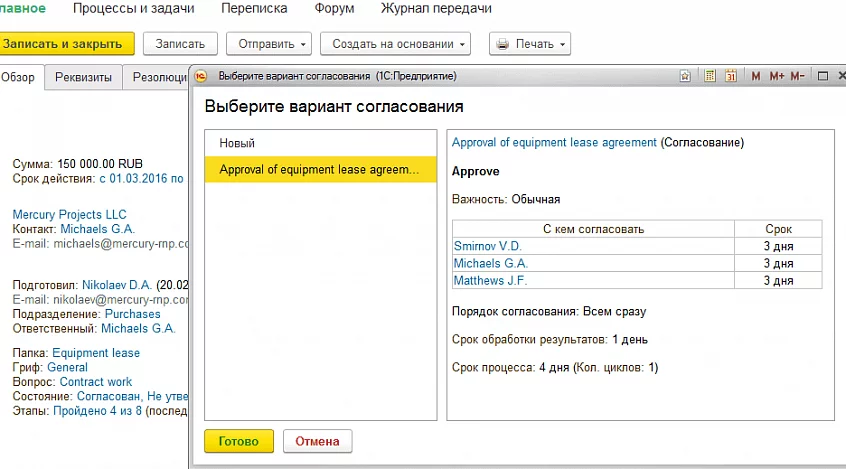
Task: Open the General classification link
Action: tap(67, 368)
